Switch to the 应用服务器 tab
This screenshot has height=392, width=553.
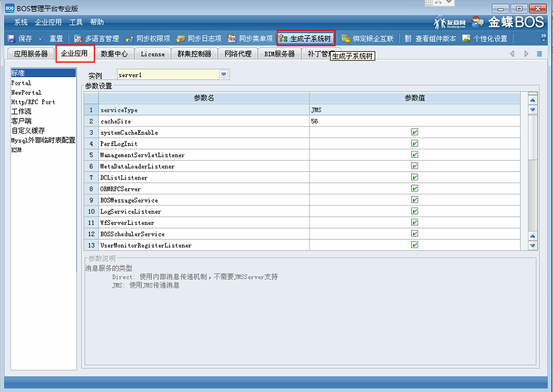click(x=31, y=54)
